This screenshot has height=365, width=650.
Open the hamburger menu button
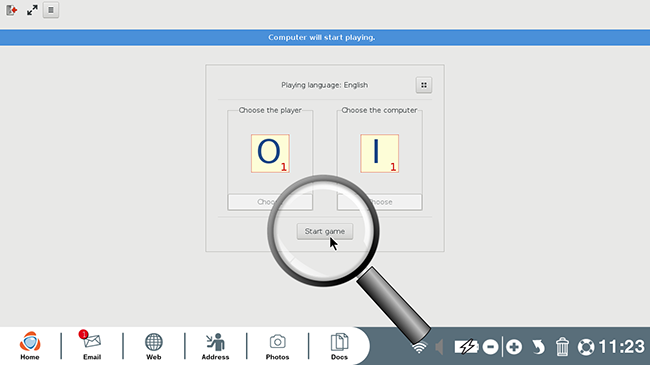pyautogui.click(x=51, y=10)
